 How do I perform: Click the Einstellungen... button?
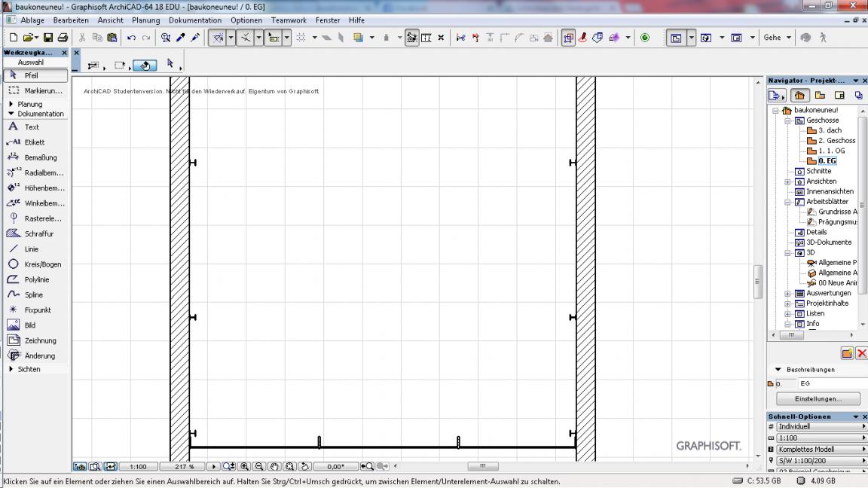pos(818,399)
